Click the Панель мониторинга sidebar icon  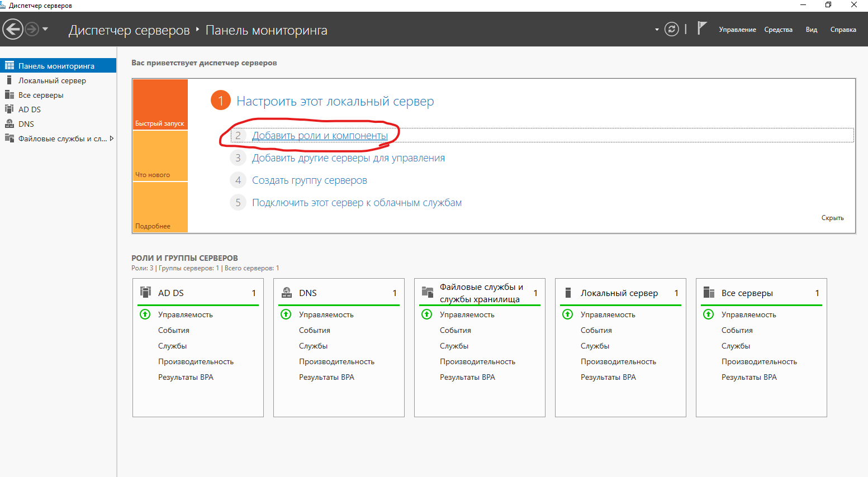10,65
